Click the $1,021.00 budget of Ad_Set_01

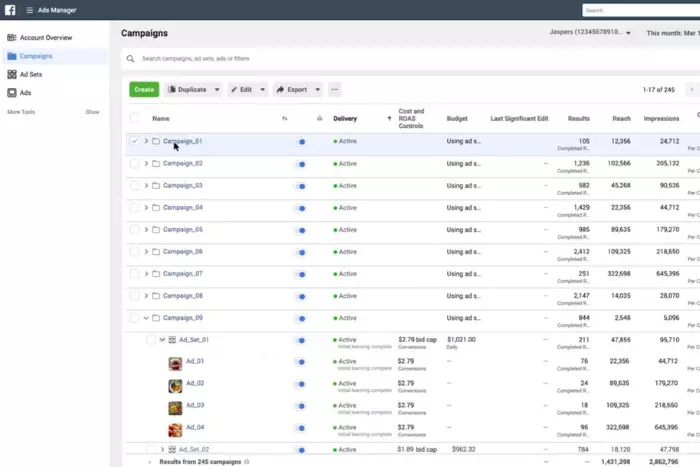tap(461, 340)
